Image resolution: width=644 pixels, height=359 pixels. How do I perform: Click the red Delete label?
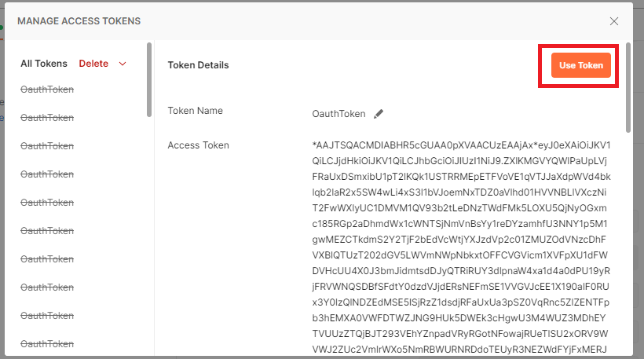[x=93, y=64]
